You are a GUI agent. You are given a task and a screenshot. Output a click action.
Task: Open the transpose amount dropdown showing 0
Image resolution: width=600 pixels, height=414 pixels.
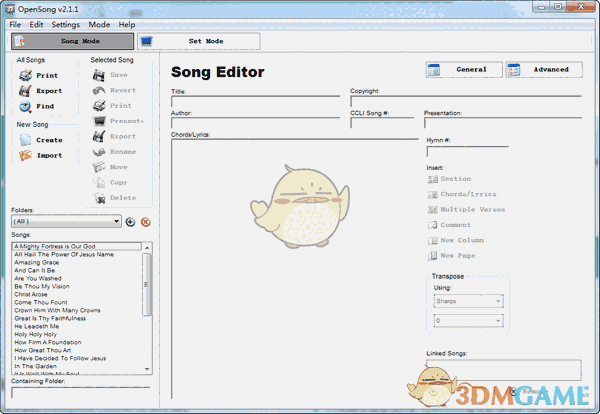[468, 320]
